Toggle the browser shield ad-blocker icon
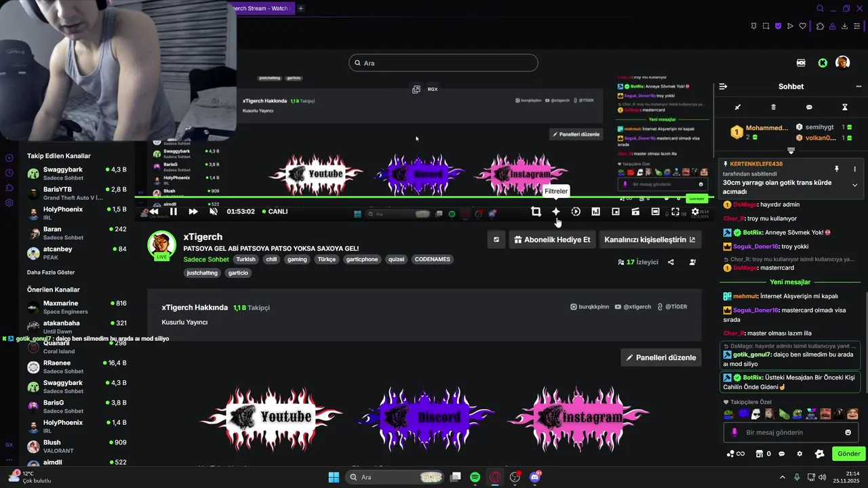The width and height of the screenshot is (868, 488). [778, 26]
